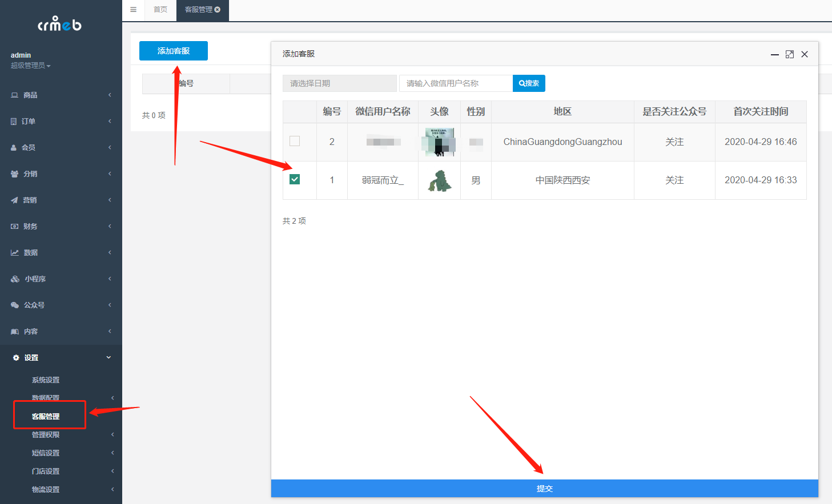Collapse the 设置 menu chevron
Image resolution: width=832 pixels, height=504 pixels.
tap(108, 358)
